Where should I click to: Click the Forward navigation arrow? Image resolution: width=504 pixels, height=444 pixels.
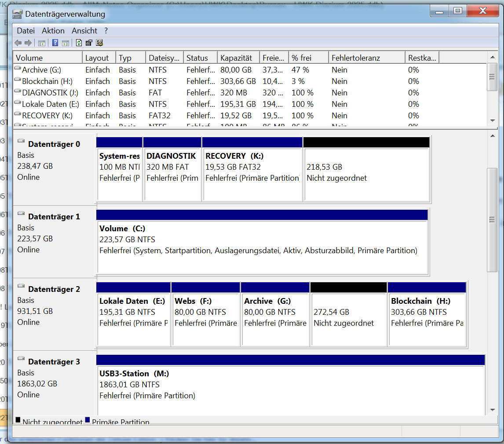click(x=27, y=43)
